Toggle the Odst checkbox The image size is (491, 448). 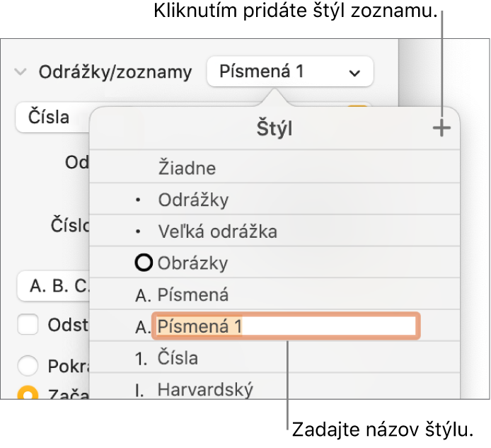pyautogui.click(x=28, y=325)
